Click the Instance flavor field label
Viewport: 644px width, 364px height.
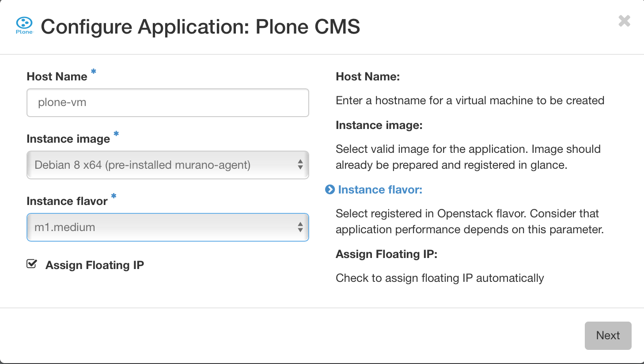pos(67,201)
